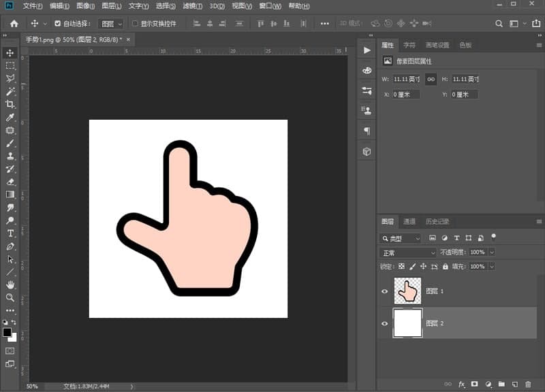This screenshot has width=545, height=392.
Task: Activate the Zoom magnifier tool
Action: pyautogui.click(x=10, y=297)
